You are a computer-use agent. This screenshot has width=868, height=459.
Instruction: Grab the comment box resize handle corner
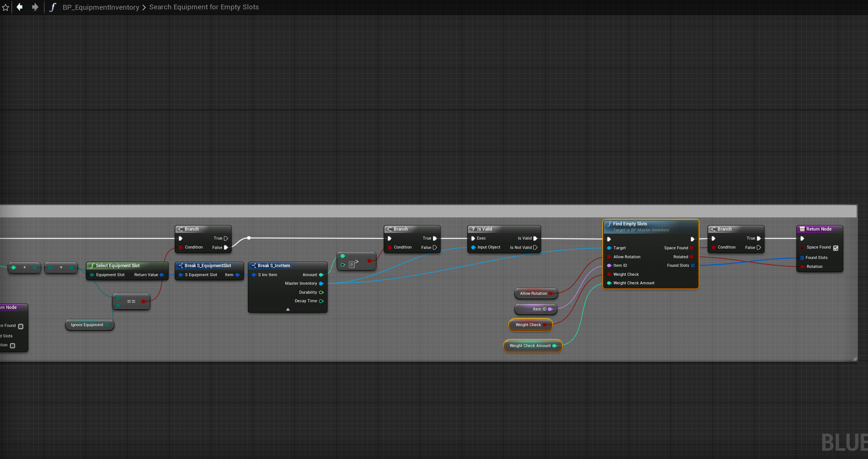(855, 359)
